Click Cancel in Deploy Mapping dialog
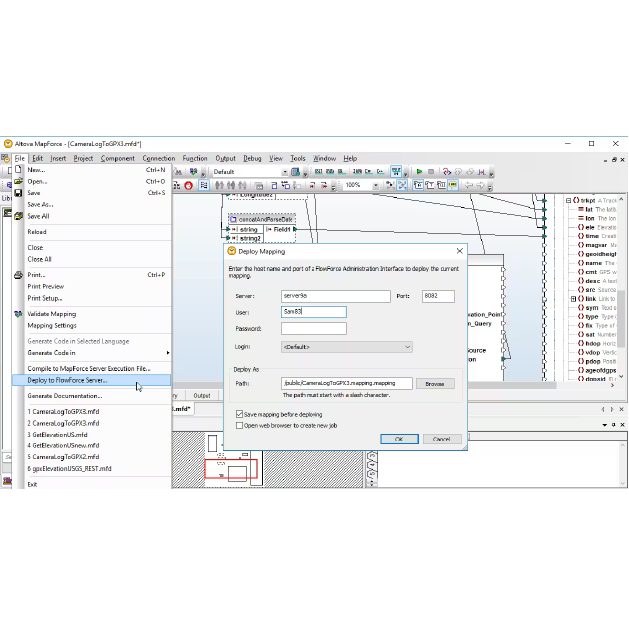Image resolution: width=629 pixels, height=625 pixels. pos(442,439)
